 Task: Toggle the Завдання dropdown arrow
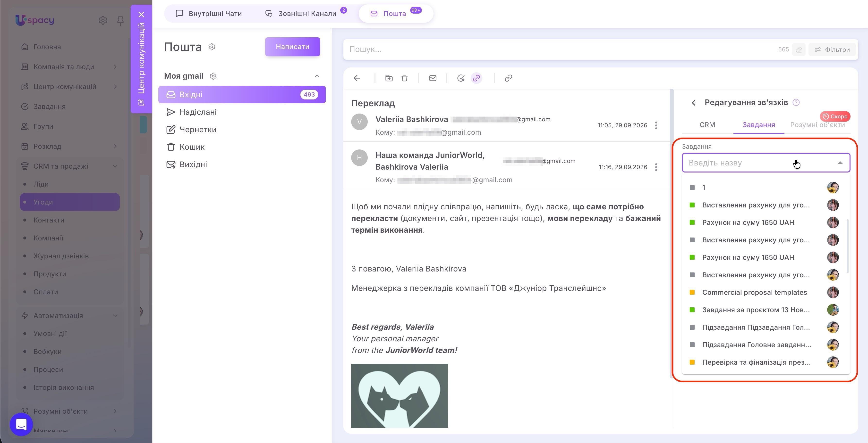pos(840,163)
